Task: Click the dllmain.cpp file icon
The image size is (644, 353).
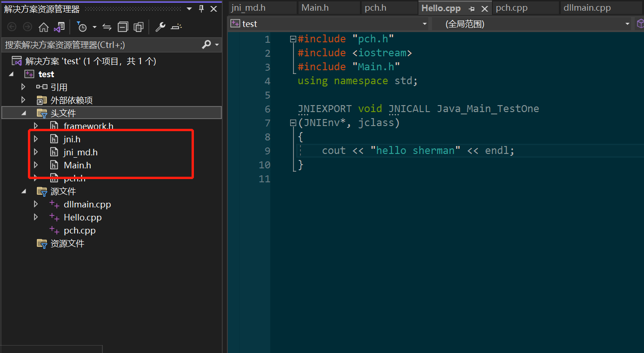Action: coord(54,204)
